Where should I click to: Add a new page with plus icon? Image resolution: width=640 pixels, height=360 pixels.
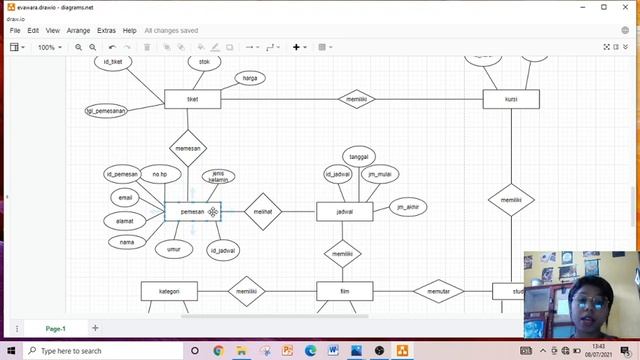(x=95, y=328)
